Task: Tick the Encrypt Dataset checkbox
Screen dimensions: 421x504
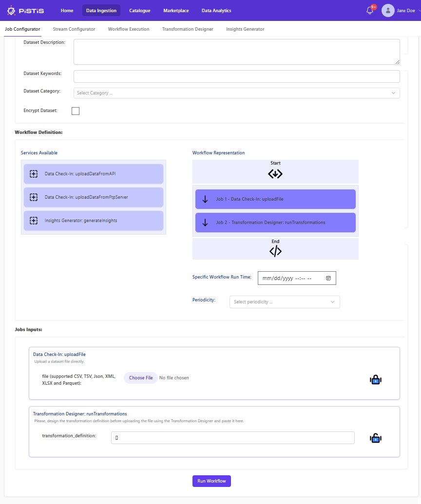Action: (x=76, y=111)
